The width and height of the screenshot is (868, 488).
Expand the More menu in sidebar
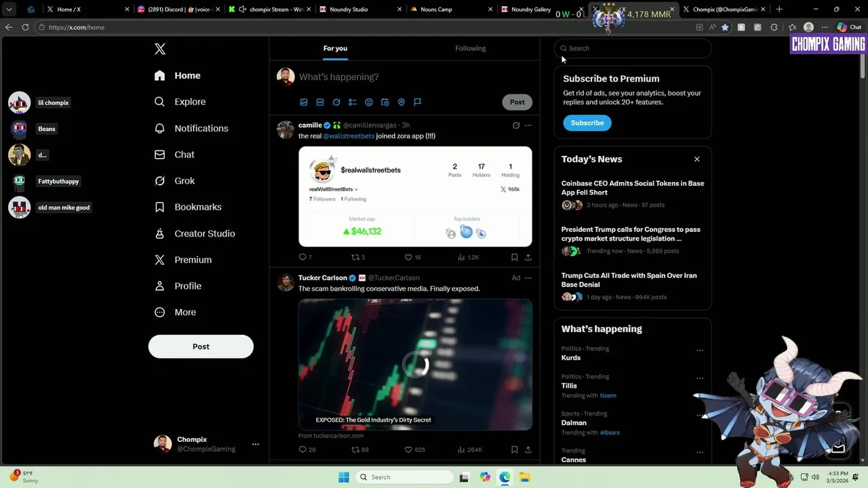(175, 312)
